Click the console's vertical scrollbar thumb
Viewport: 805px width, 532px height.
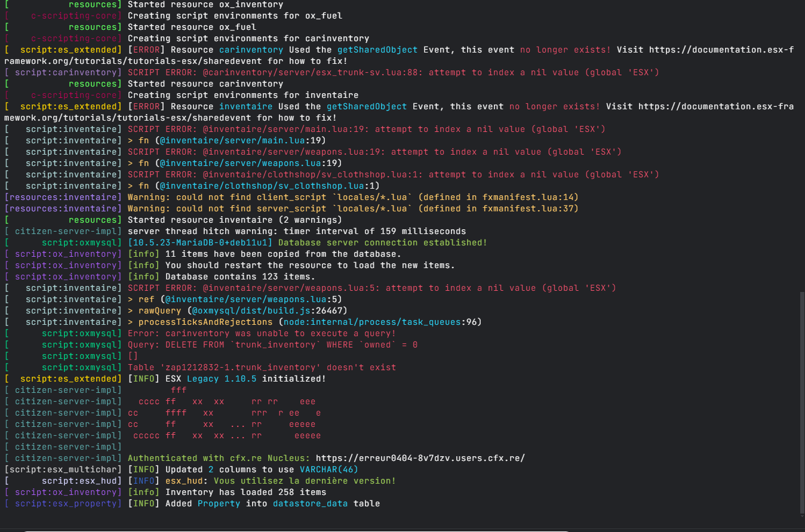click(802, 402)
